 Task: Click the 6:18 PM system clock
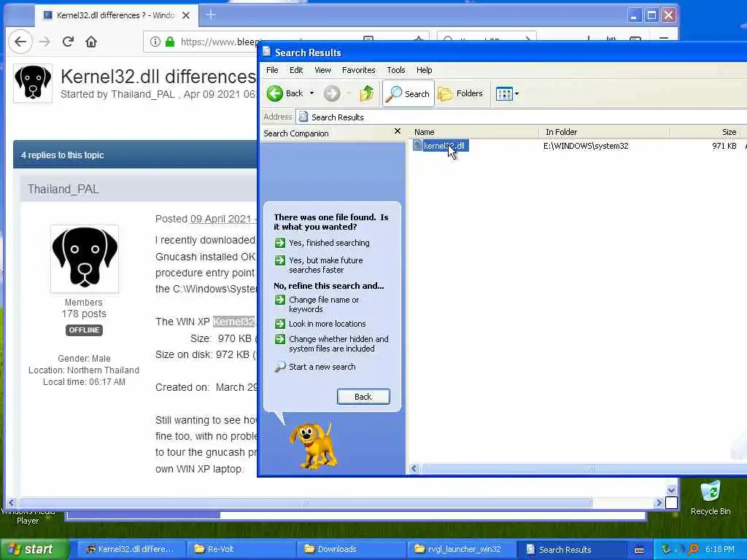coord(720,549)
